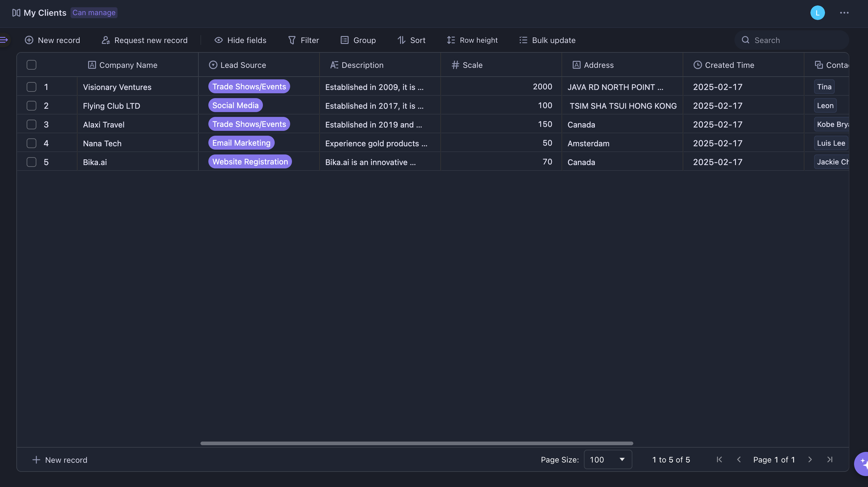The width and height of the screenshot is (868, 487).
Task: Open the Row height options
Action: pos(472,40)
